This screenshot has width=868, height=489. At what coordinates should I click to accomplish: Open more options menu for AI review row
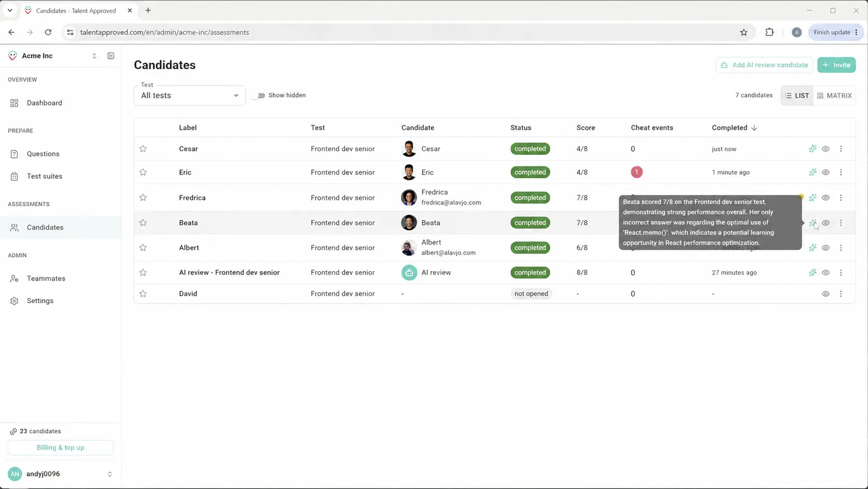point(841,272)
